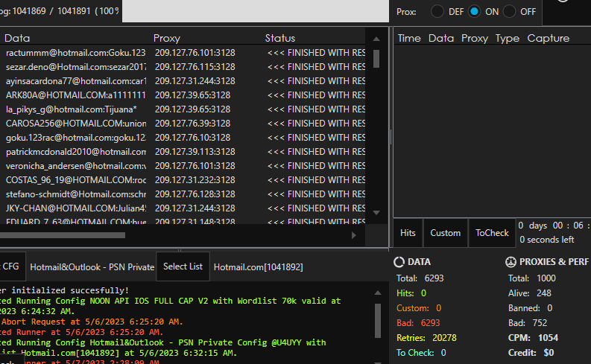Click the seconds left timer text
Viewport: 591px width, 364px height.
tap(546, 240)
